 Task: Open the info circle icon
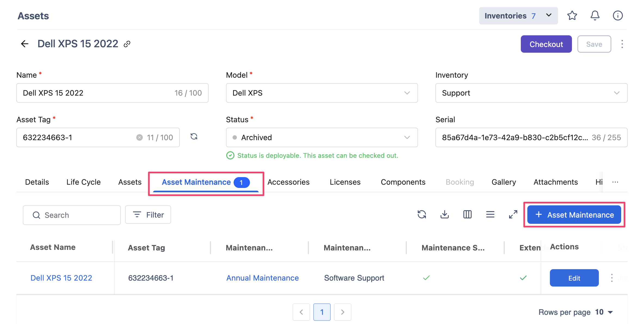point(618,16)
